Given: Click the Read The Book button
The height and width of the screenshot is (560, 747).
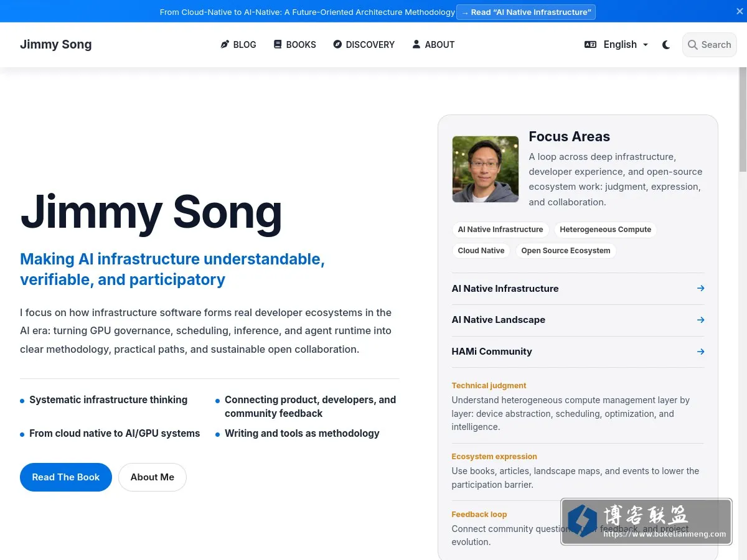Looking at the screenshot, I should [x=66, y=477].
